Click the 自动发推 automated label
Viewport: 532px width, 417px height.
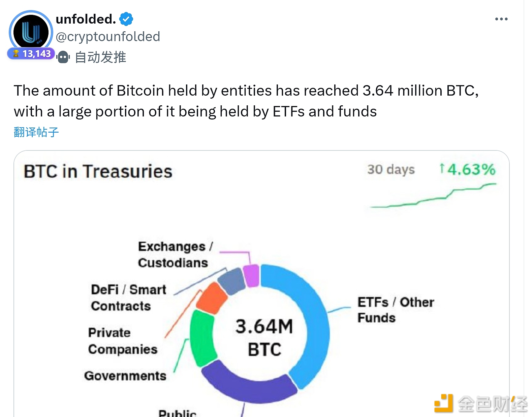(x=100, y=57)
